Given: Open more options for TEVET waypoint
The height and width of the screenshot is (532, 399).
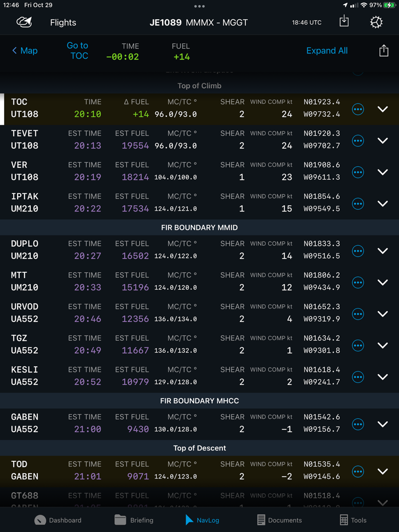Looking at the screenshot, I should click(x=358, y=140).
